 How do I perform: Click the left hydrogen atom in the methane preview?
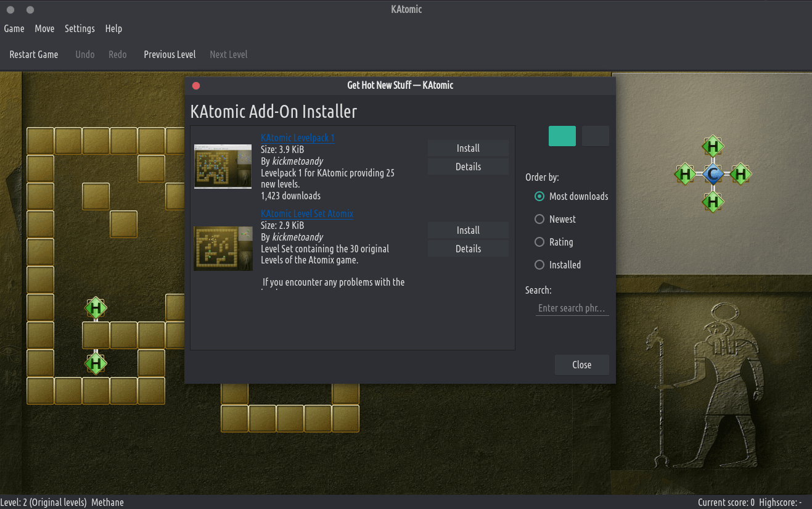click(x=685, y=174)
